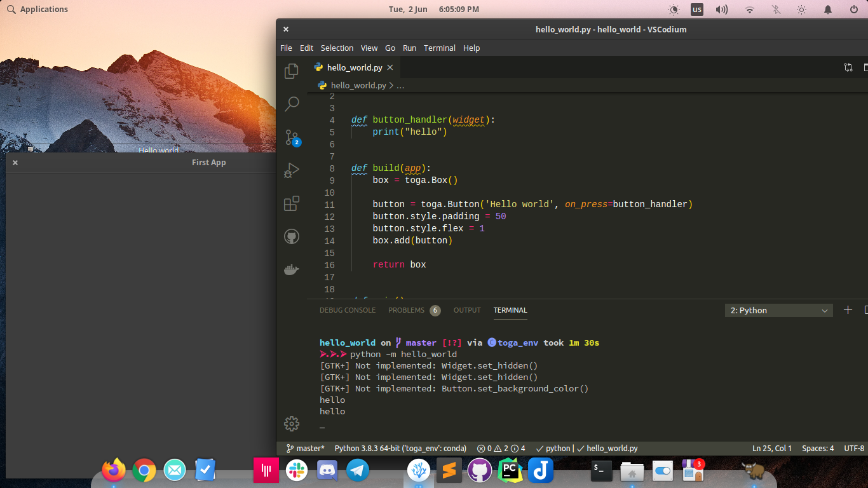Open the Manage gear icon
This screenshot has width=868, height=488.
click(291, 423)
